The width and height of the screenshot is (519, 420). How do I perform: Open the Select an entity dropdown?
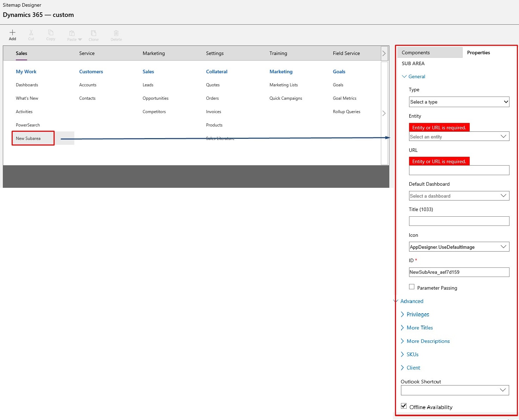click(459, 136)
